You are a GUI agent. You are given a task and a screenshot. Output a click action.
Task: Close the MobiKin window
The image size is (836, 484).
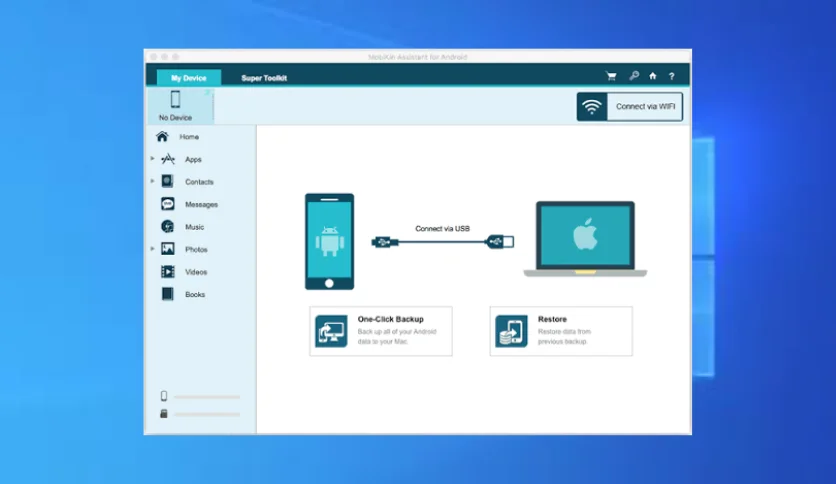coord(154,57)
